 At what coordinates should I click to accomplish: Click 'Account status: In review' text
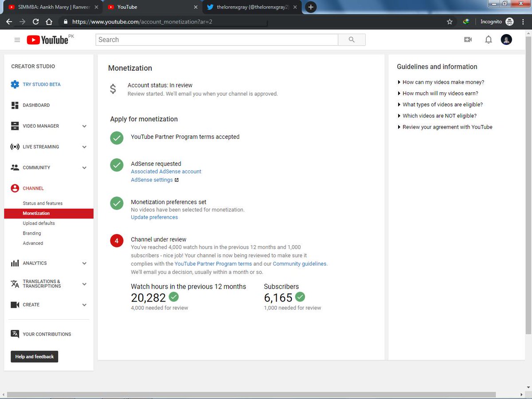[160, 85]
